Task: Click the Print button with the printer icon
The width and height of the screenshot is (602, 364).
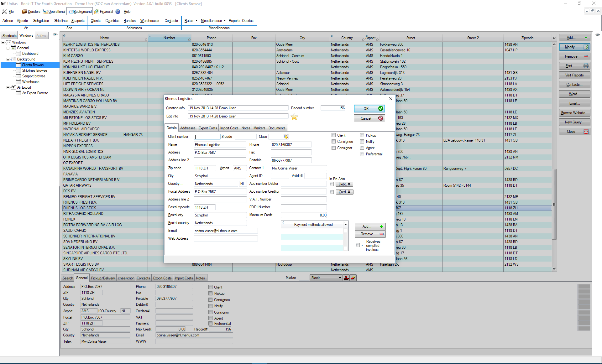Action: 574,66
